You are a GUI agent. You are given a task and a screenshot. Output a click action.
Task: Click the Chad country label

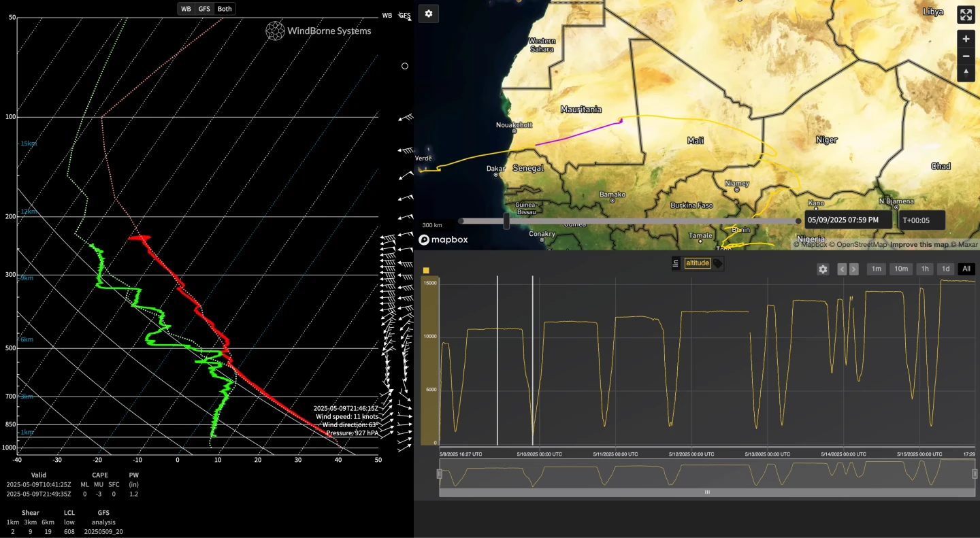(x=941, y=166)
